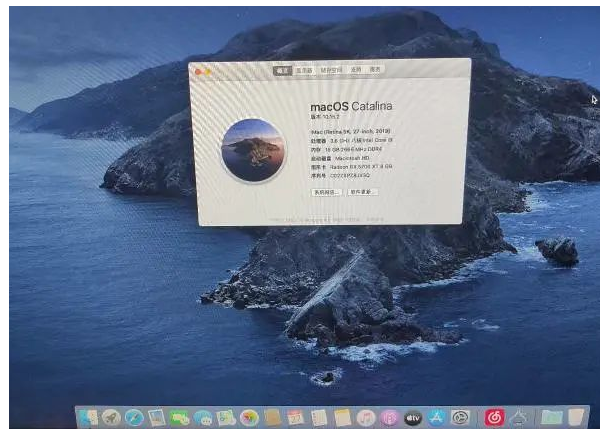The height and width of the screenshot is (437, 616).
Task: Switch to the 储存空间 (Storage) tab
Action: tap(331, 71)
